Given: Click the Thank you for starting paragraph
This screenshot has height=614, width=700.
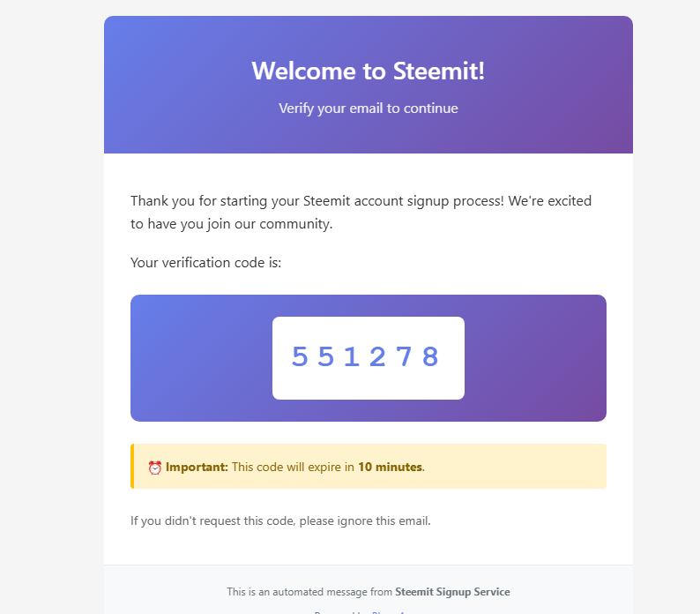Looking at the screenshot, I should pyautogui.click(x=361, y=213).
